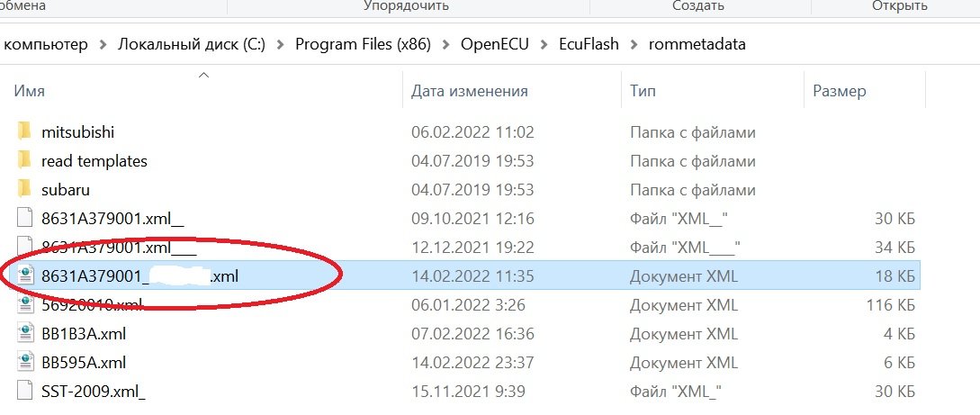Select the 56920010.xml XML document icon
The image size is (980, 415).
(24, 304)
